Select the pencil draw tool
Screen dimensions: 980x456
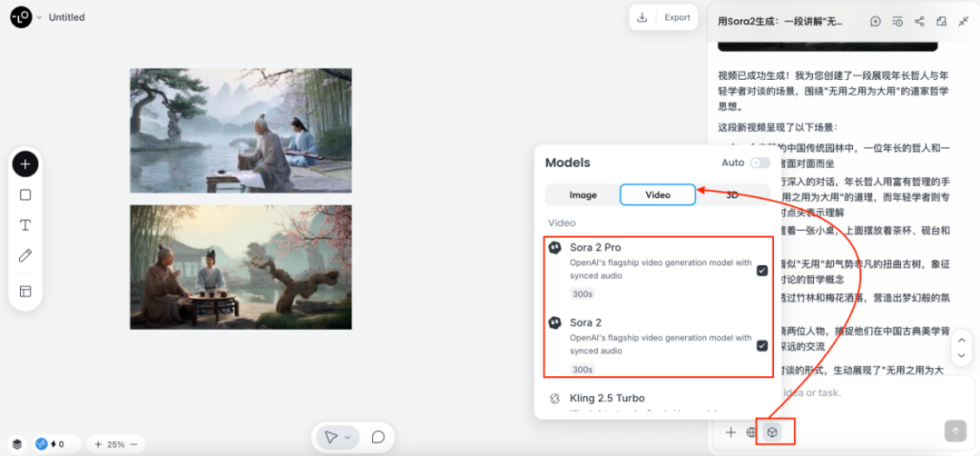click(25, 255)
